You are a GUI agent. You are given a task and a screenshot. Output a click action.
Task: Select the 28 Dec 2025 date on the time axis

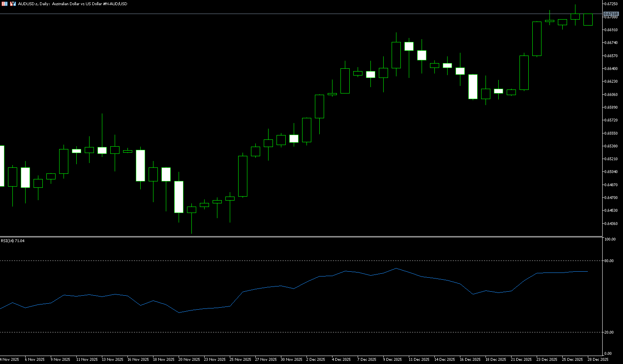598,360
